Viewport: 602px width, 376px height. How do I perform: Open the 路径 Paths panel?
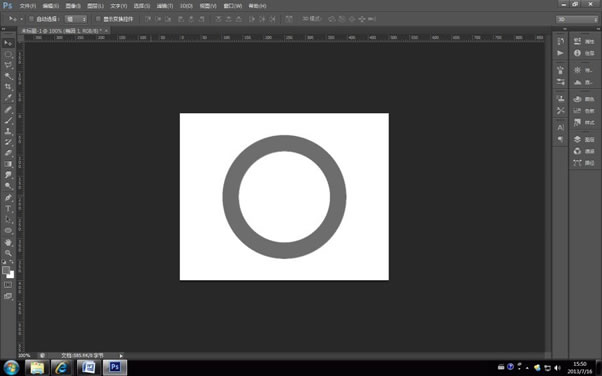click(x=584, y=163)
